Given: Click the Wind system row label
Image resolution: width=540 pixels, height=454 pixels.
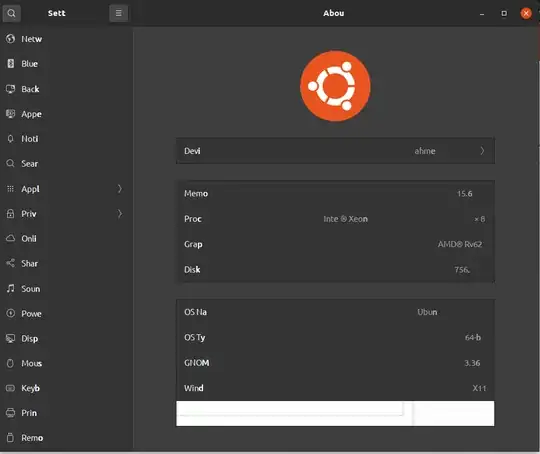Looking at the screenshot, I should click(194, 388).
